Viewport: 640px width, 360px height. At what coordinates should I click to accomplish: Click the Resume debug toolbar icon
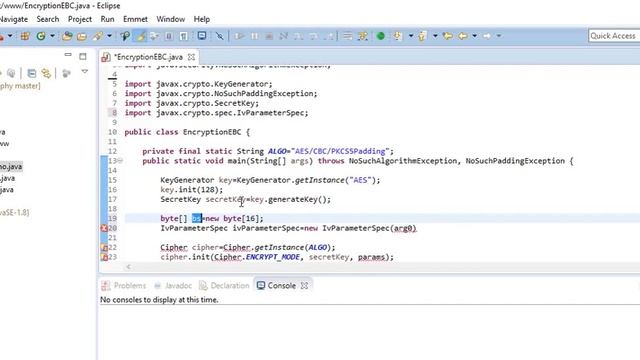click(x=240, y=36)
